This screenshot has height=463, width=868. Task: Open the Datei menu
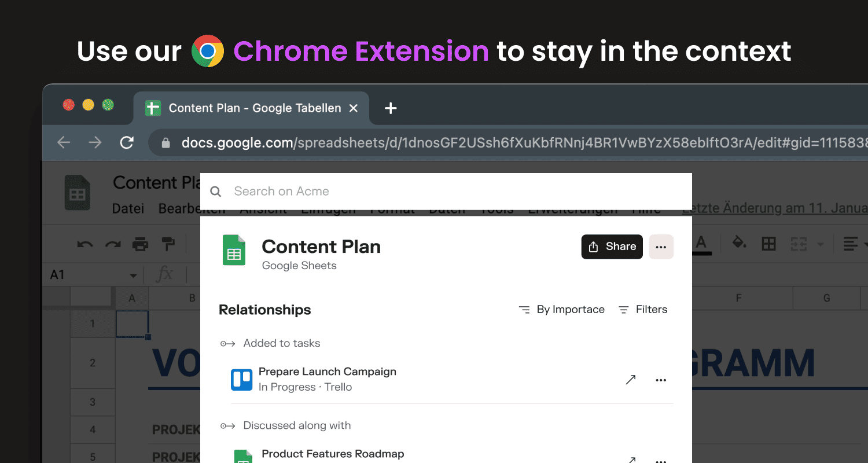click(x=128, y=208)
